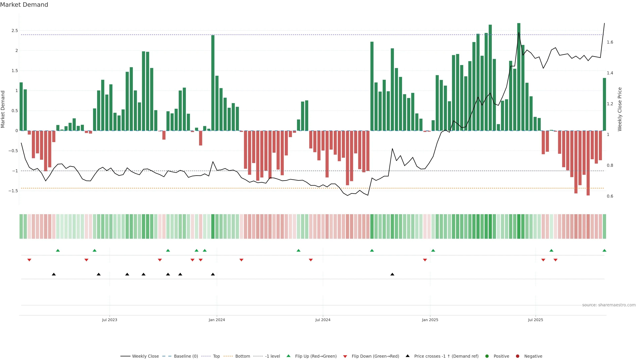Click the Weekly Close Price axis title
Screen dimensions: 644x362
620,109
